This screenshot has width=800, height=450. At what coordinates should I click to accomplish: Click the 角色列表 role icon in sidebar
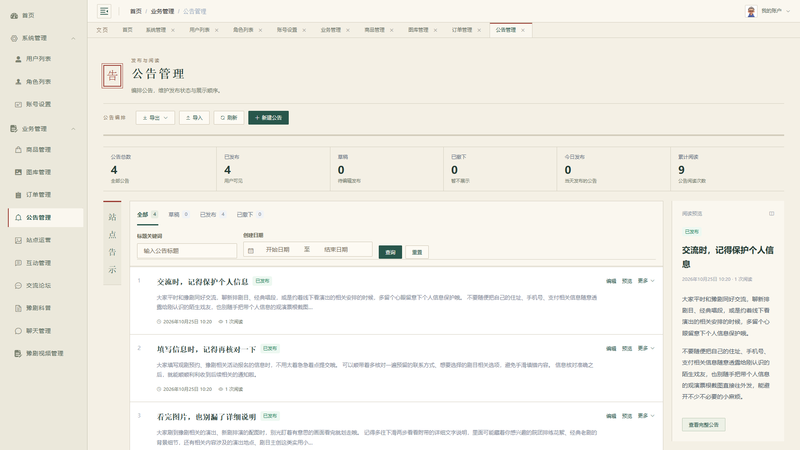[x=18, y=82]
